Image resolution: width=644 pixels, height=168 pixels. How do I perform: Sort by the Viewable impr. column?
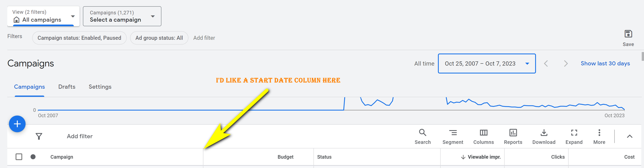(x=484, y=157)
